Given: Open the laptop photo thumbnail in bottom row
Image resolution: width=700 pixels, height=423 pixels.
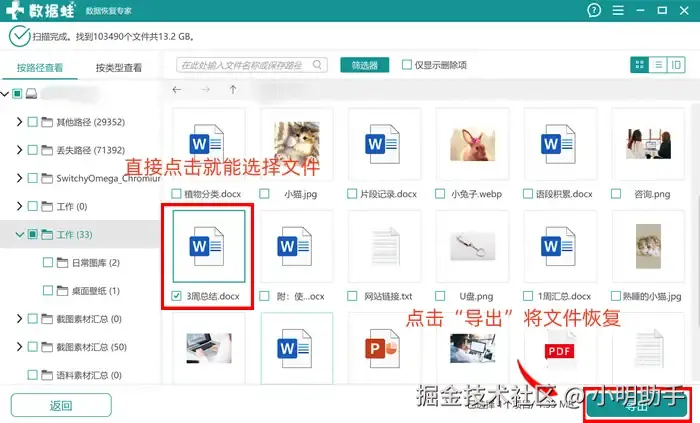Looking at the screenshot, I should (x=209, y=348).
